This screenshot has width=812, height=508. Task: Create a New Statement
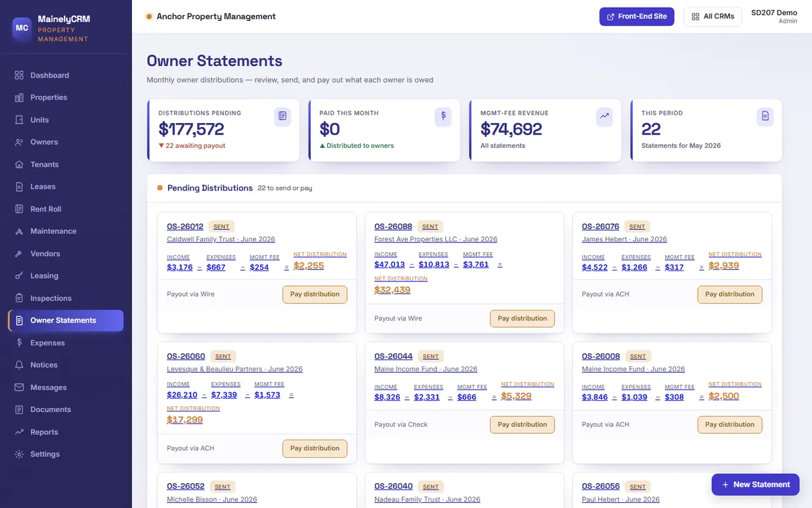[755, 485]
